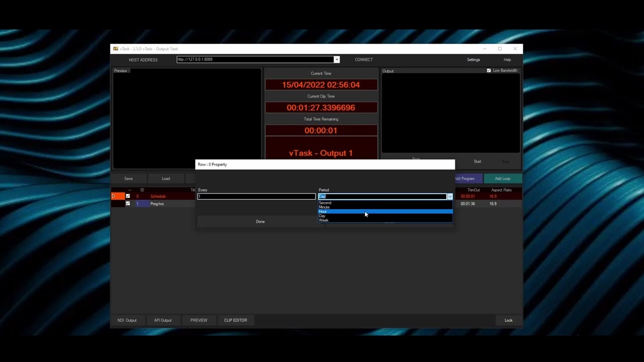Viewport: 644px width, 362px height.
Task: Click the Add Loop button
Action: [x=503, y=178]
